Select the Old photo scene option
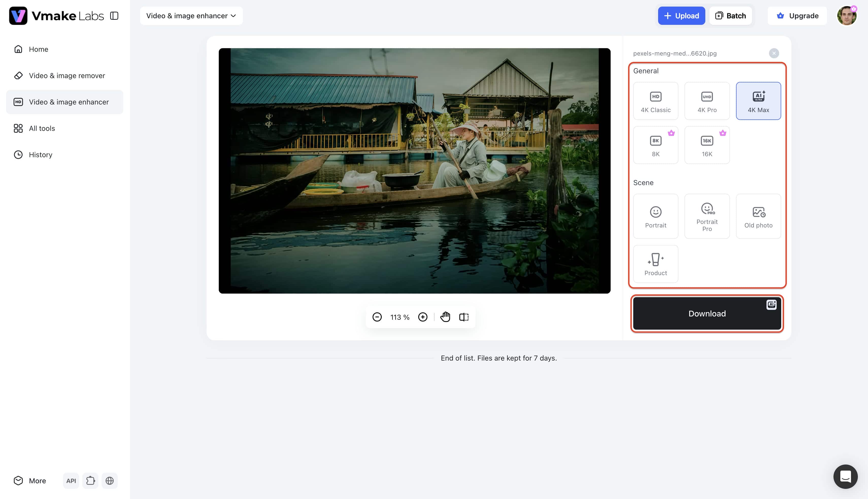The height and width of the screenshot is (499, 868). [x=758, y=216]
